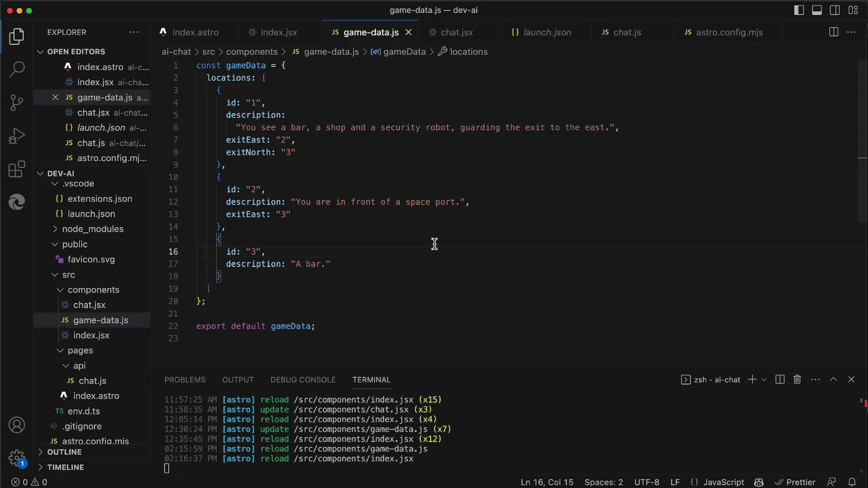
Task: Click the editor minimap scrollbar
Action: 863,140
